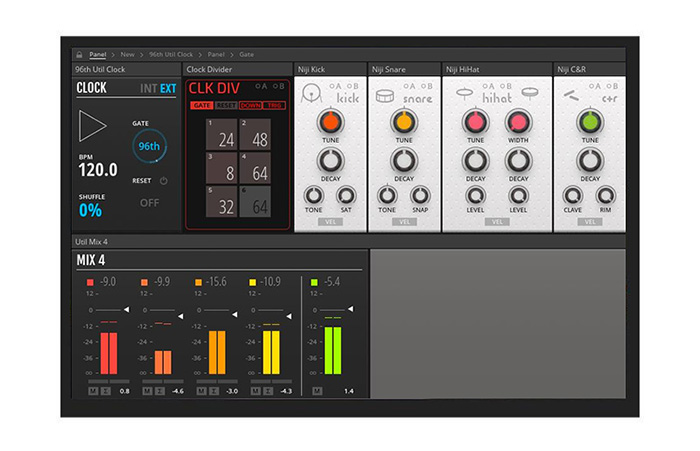Viewport: 700px width, 451px height.
Task: Switch the clock to EXT mode
Action: [x=168, y=88]
